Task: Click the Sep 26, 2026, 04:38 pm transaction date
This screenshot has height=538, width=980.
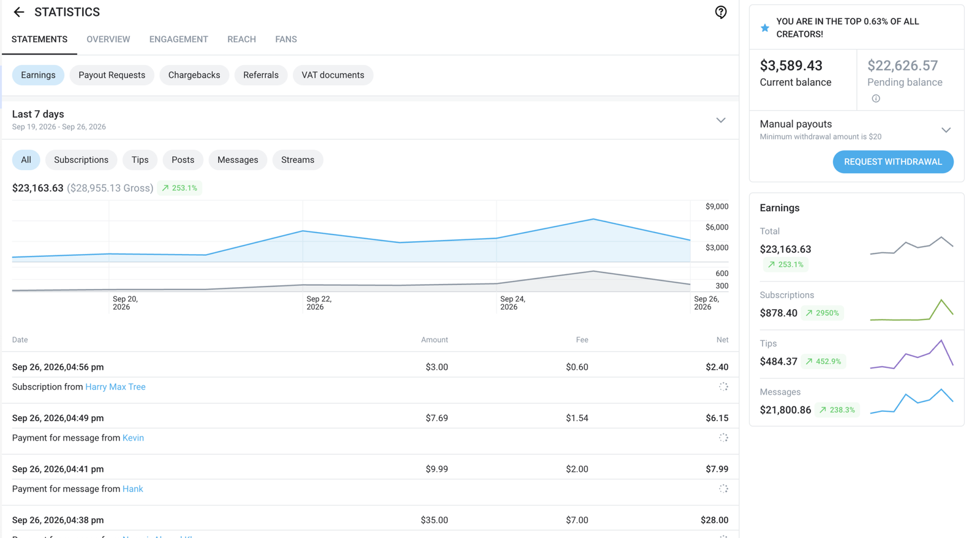Action: click(58, 520)
